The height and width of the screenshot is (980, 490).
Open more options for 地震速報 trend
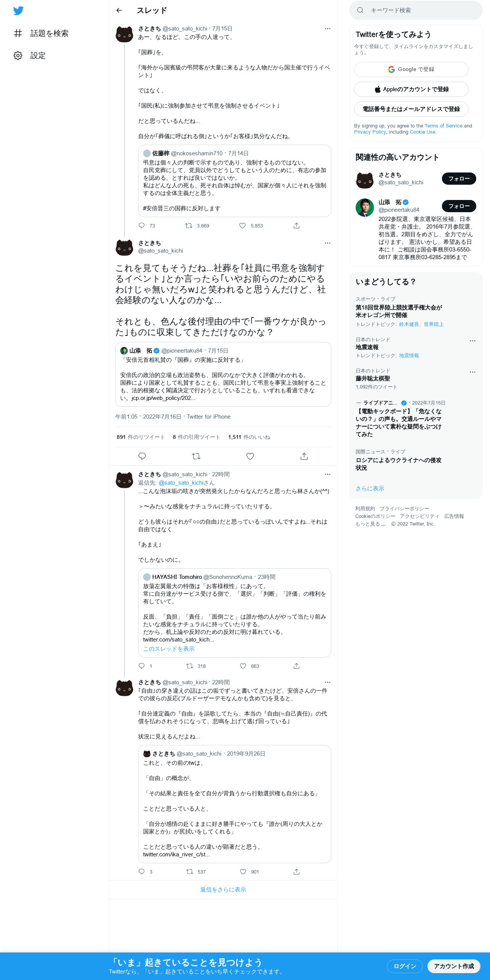[x=472, y=341]
